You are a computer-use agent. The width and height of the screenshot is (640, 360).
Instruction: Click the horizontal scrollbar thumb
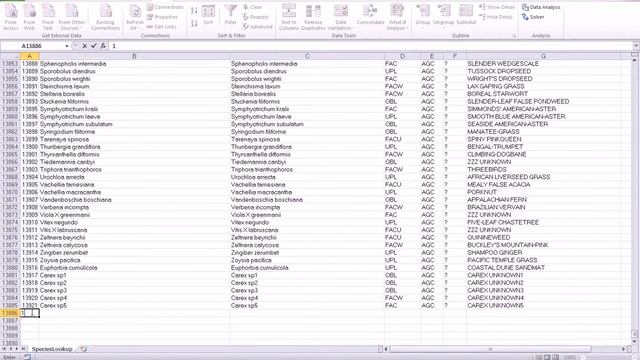point(490,349)
